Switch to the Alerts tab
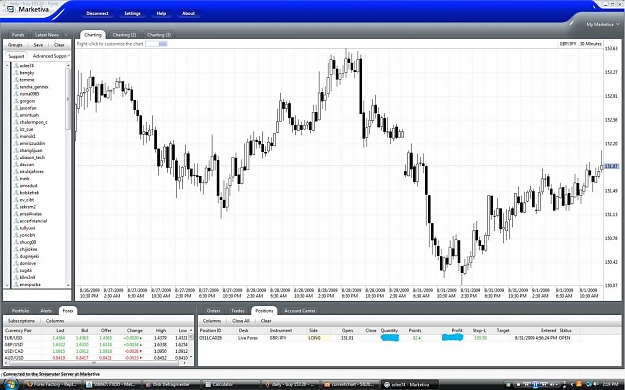Image resolution: width=625 pixels, height=390 pixels. [46, 311]
